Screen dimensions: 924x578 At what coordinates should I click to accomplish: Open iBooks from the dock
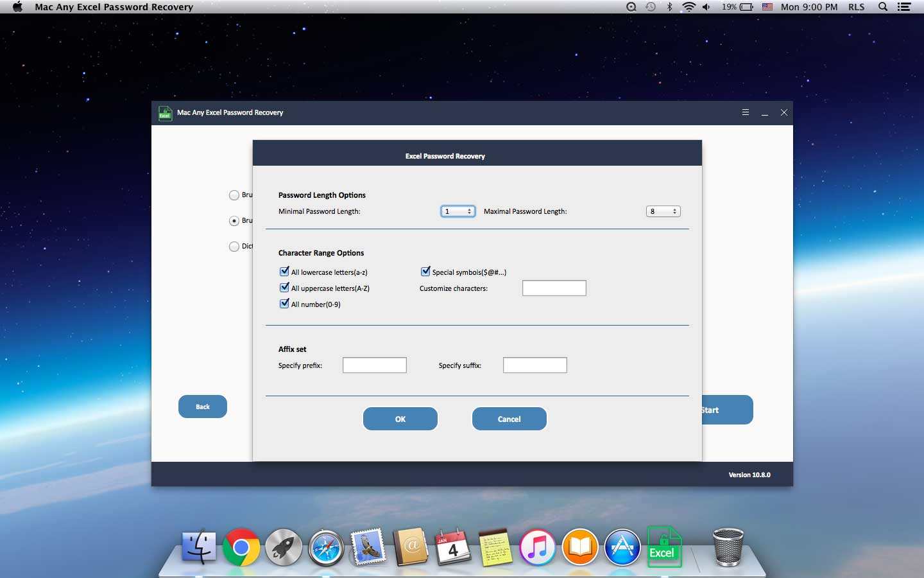pyautogui.click(x=579, y=548)
